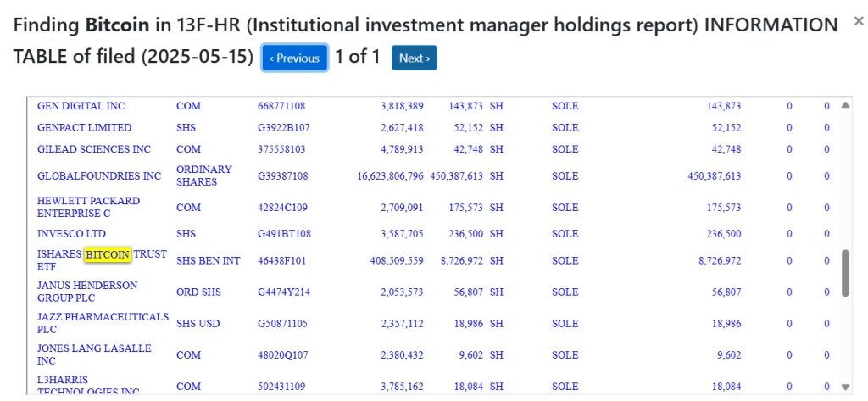Click JANUS HENDERSON GROUP PLC name
This screenshot has width=868, height=401.
click(87, 292)
